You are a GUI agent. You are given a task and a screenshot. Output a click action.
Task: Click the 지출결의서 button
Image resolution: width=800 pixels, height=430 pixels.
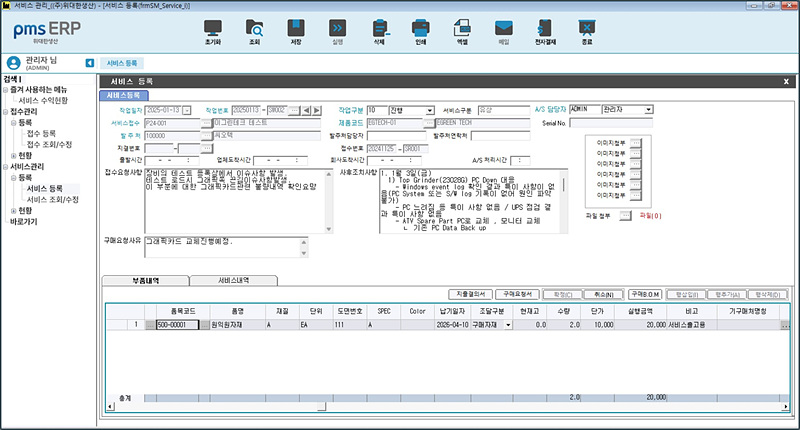pos(473,295)
